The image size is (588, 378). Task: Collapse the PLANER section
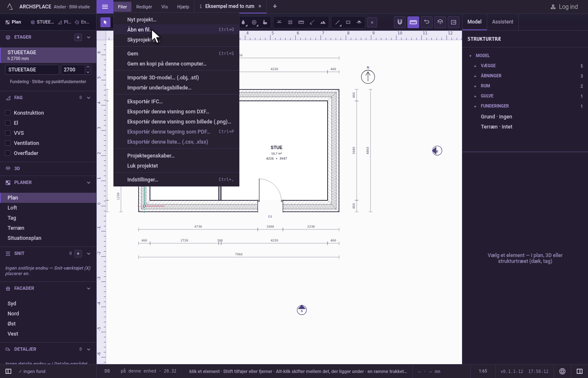[89, 183]
